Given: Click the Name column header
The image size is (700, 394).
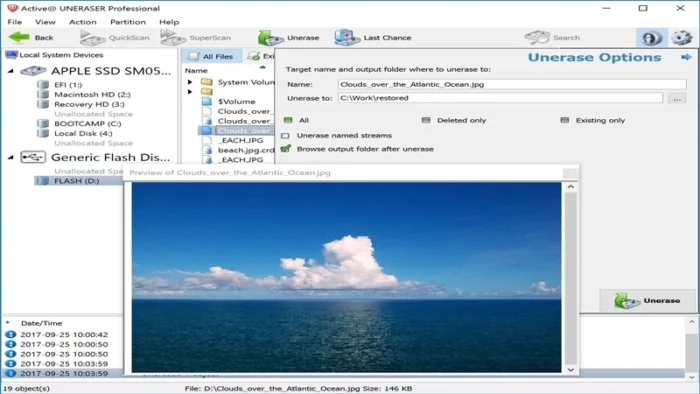Looking at the screenshot, I should [196, 71].
